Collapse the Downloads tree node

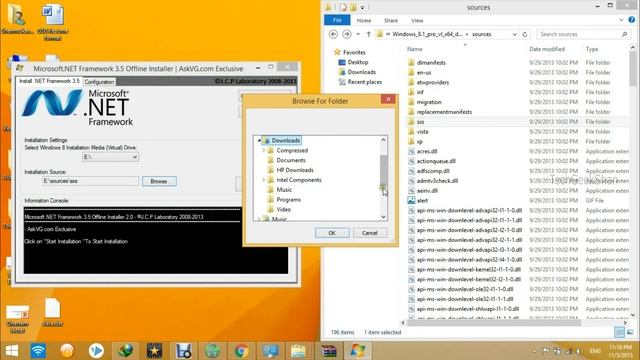(259, 140)
